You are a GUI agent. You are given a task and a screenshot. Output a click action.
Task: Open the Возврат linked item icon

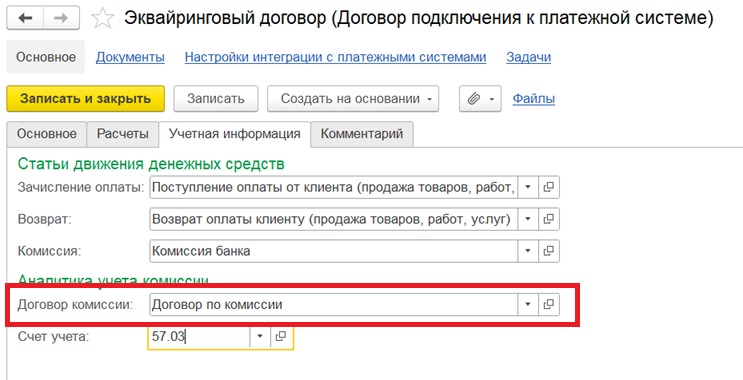pos(549,219)
